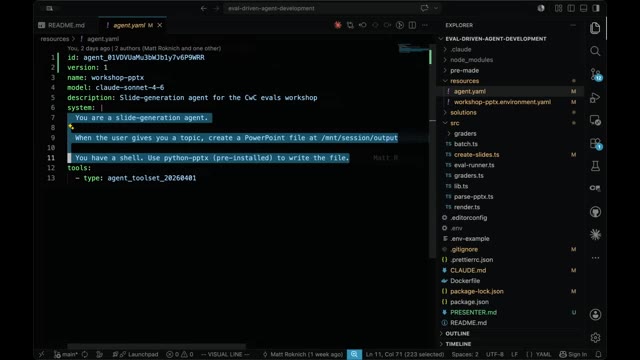The image size is (640, 360).
Task: Collapse the resources folder
Action: coord(464,81)
